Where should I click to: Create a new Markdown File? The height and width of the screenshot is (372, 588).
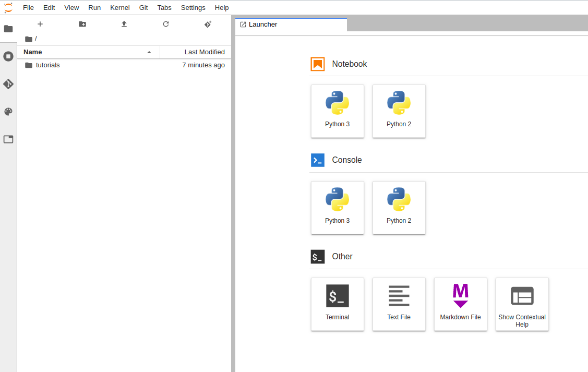pos(460,304)
